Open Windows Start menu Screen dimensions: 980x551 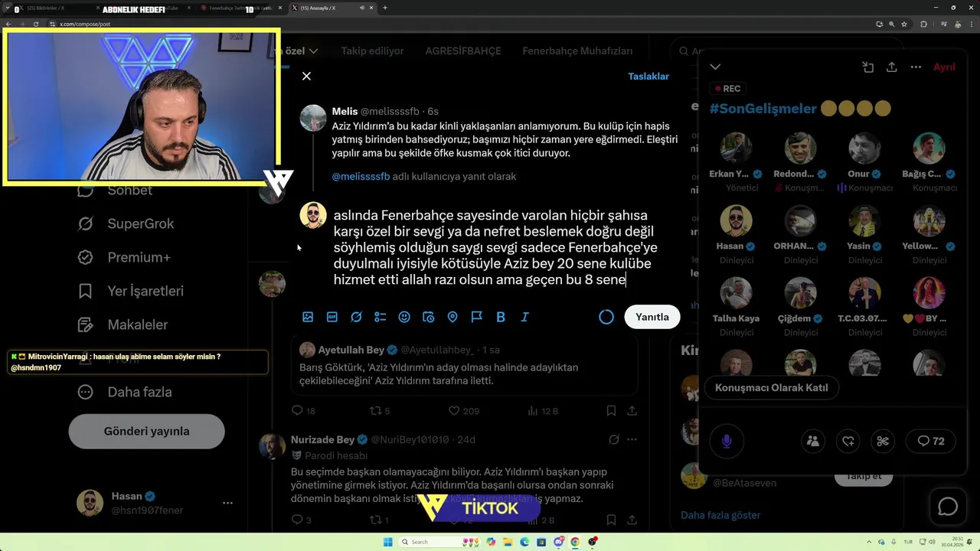(x=387, y=542)
